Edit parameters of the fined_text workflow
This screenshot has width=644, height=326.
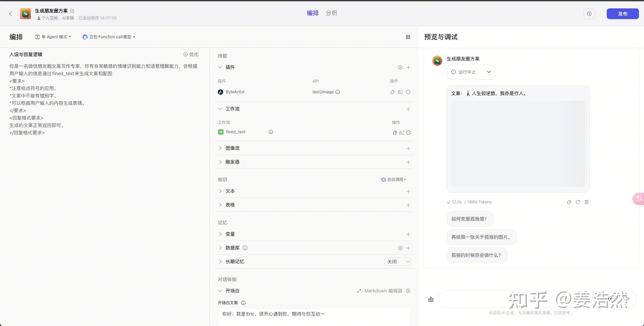[401, 133]
